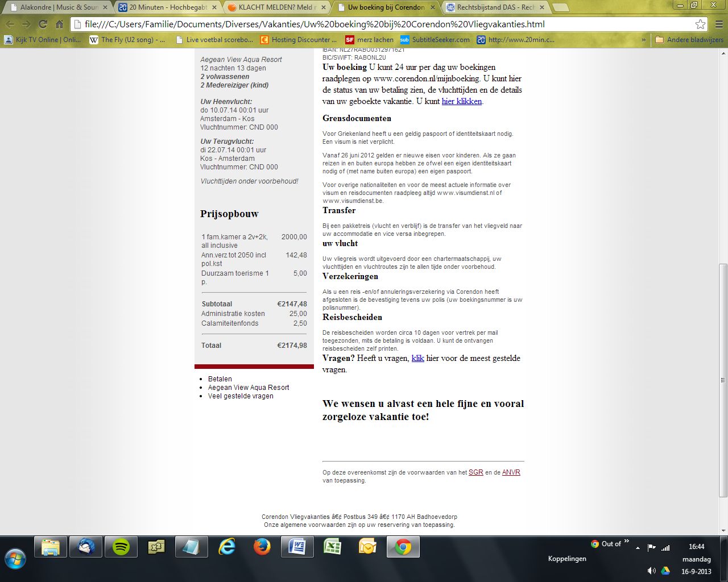Open Internet Explorer from the taskbar
This screenshot has width=728, height=582.
pyautogui.click(x=227, y=547)
